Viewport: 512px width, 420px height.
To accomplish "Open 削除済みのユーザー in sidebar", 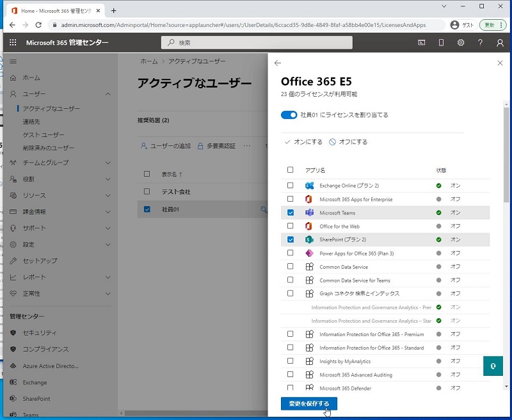I will (x=49, y=148).
